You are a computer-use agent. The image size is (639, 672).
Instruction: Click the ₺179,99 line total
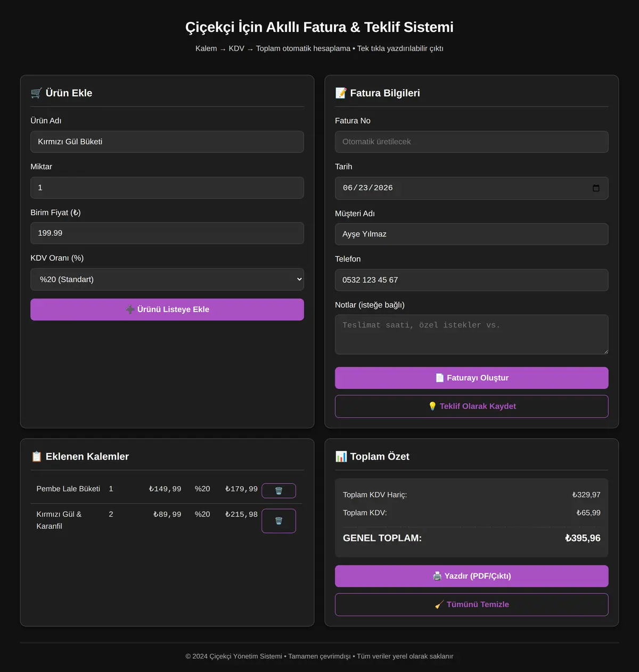(x=241, y=489)
